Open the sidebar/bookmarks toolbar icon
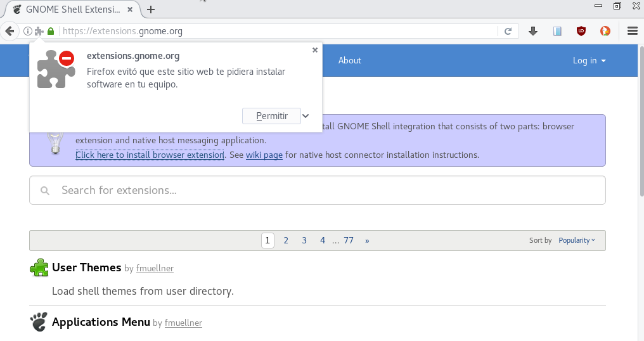644x341 pixels. click(x=557, y=31)
